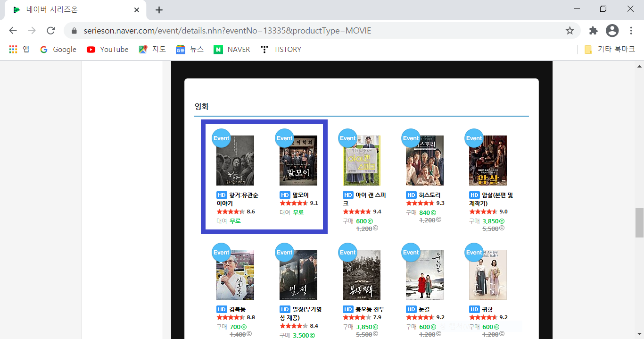The height and width of the screenshot is (339, 644).
Task: Open the 암살 movie poster
Action: click(488, 161)
